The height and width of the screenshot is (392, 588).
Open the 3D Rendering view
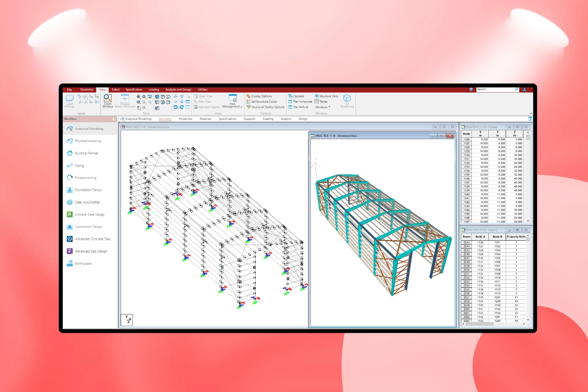[x=346, y=101]
